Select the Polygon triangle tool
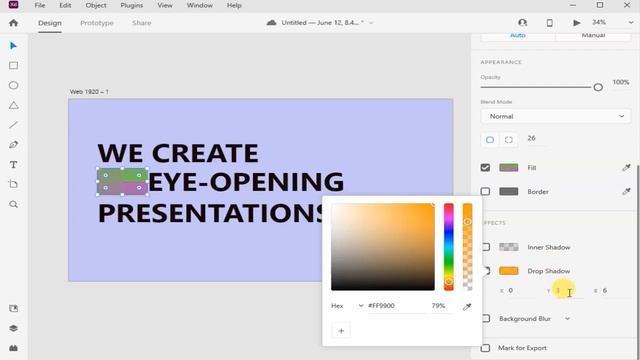 (13, 105)
